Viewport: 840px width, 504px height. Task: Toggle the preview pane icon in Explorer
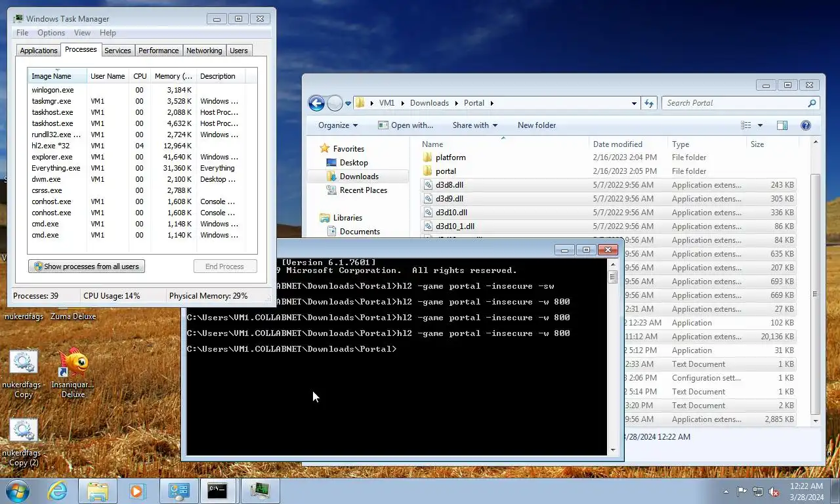782,125
